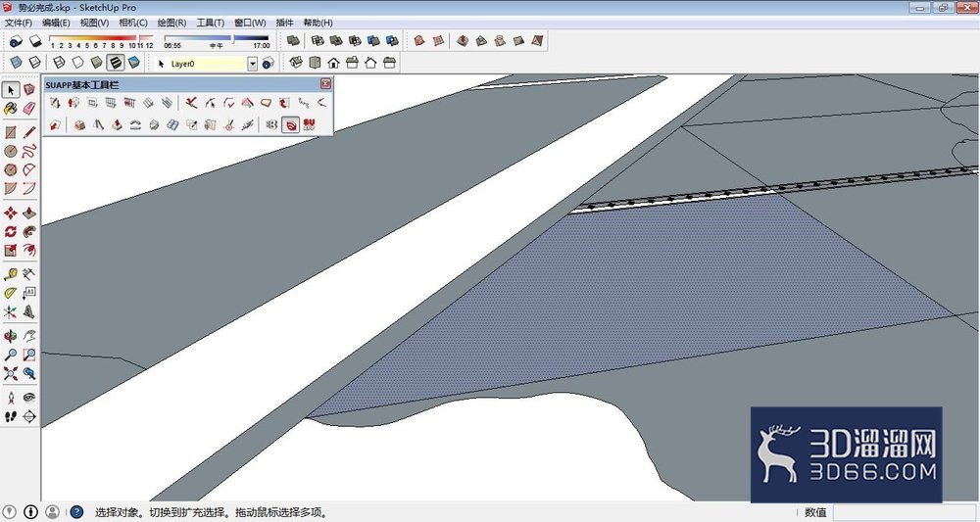Select the Zoom Window tool
Image resolution: width=980 pixels, height=522 pixels.
click(x=29, y=355)
